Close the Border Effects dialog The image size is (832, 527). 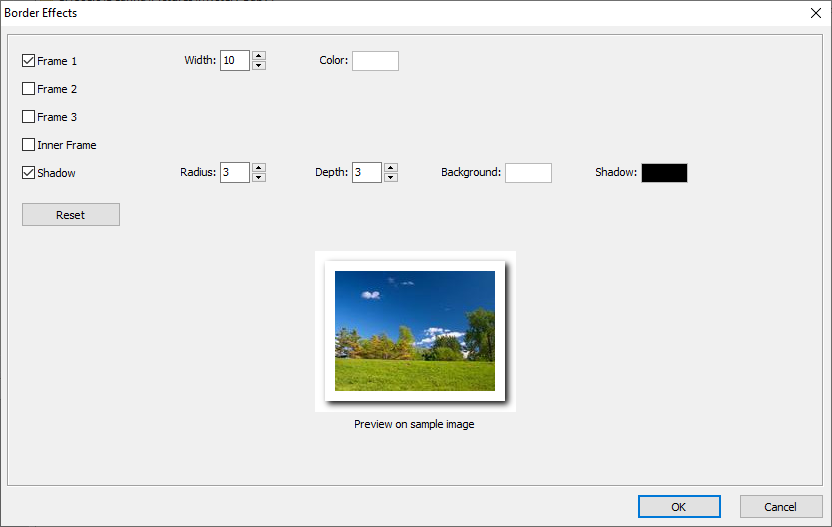click(816, 13)
